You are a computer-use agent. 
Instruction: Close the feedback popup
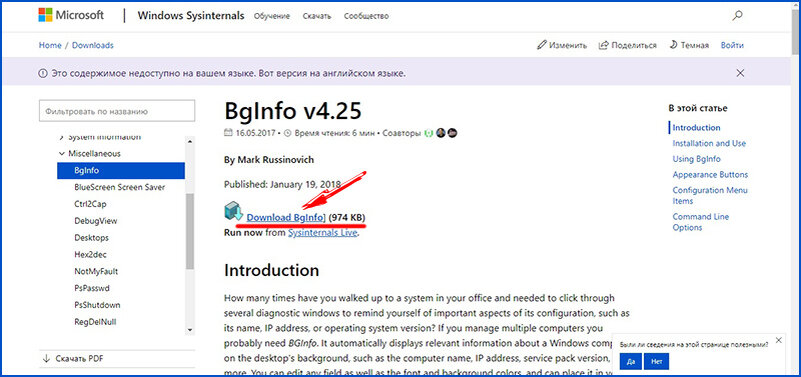pyautogui.click(x=779, y=340)
